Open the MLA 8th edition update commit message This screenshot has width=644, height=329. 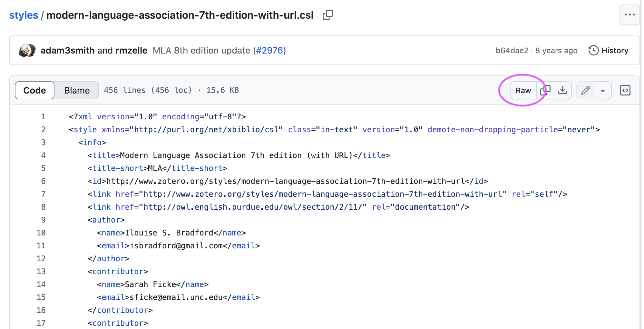201,51
